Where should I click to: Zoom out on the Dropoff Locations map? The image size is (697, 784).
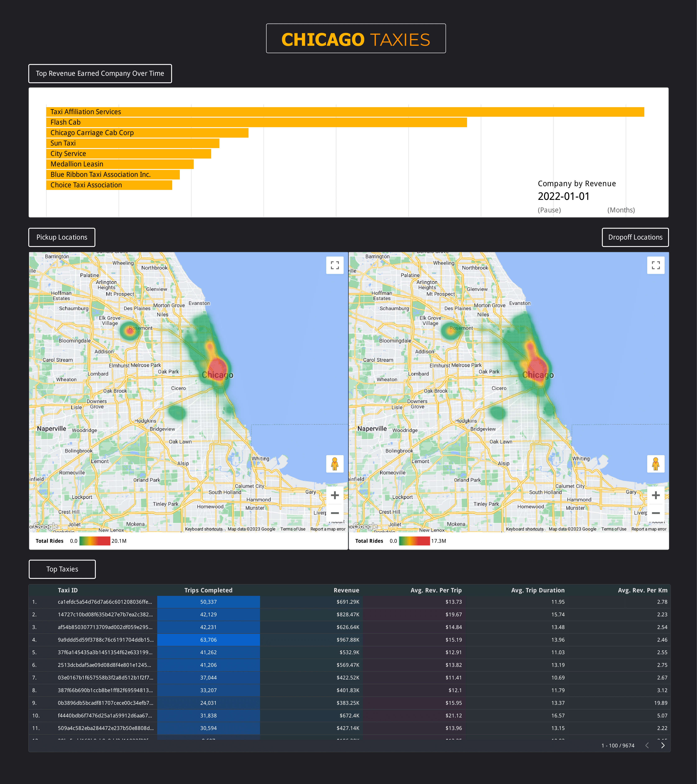tap(656, 513)
